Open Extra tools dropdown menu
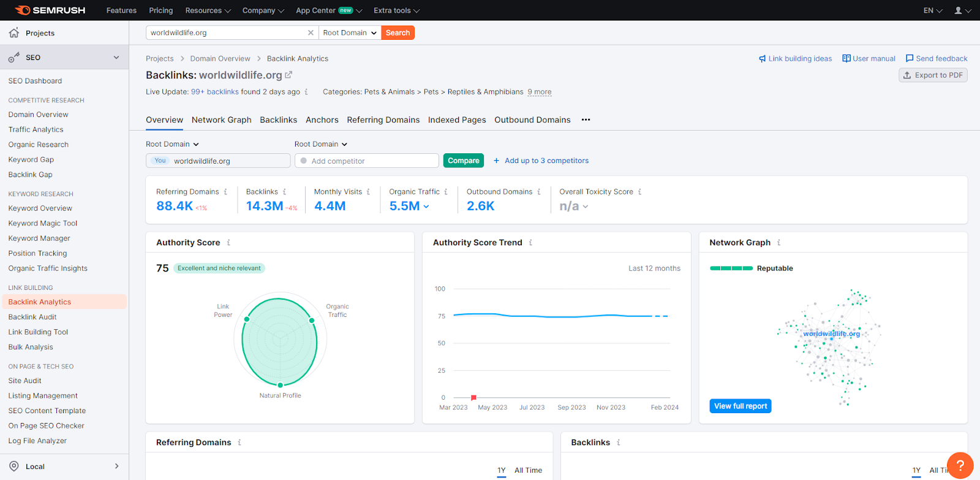Image resolution: width=980 pixels, height=480 pixels. click(x=396, y=10)
